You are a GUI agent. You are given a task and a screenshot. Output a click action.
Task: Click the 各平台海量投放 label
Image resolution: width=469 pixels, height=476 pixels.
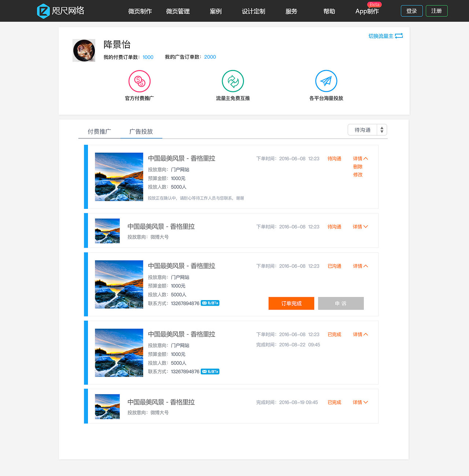(x=326, y=98)
